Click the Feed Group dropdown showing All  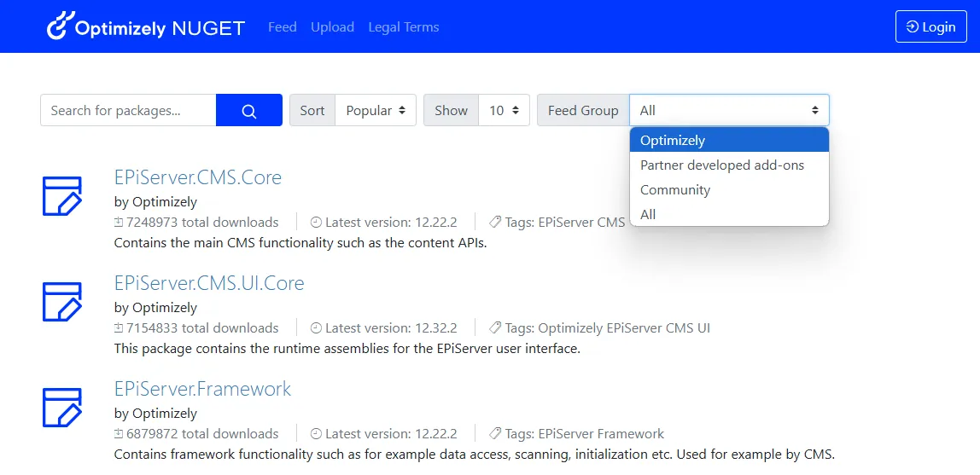[x=729, y=111]
